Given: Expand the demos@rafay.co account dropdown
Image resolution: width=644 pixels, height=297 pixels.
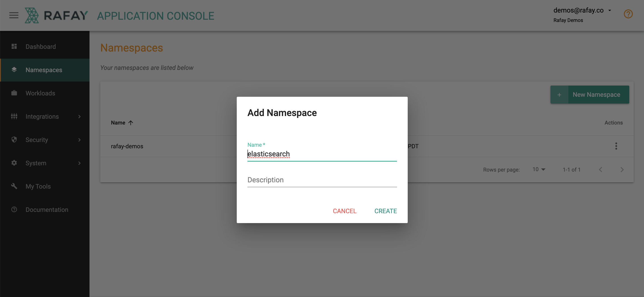Looking at the screenshot, I should click(x=582, y=11).
